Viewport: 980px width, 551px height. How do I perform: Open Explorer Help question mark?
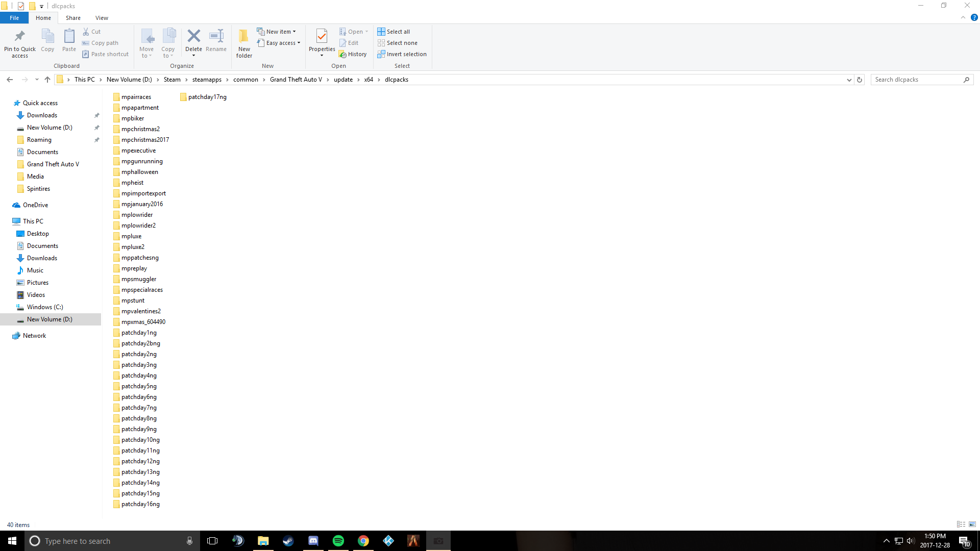[x=974, y=18]
